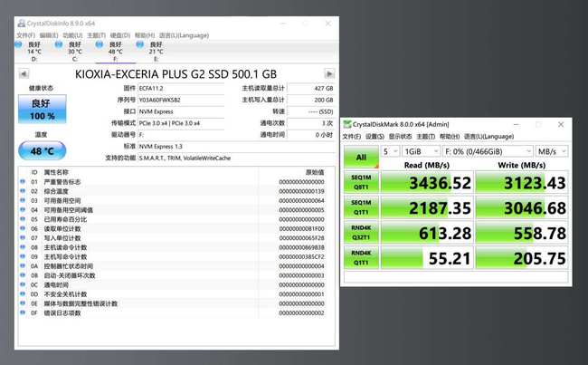The image size is (588, 365).
Task: Click the status circle for drive C:
Action: click(x=59, y=44)
